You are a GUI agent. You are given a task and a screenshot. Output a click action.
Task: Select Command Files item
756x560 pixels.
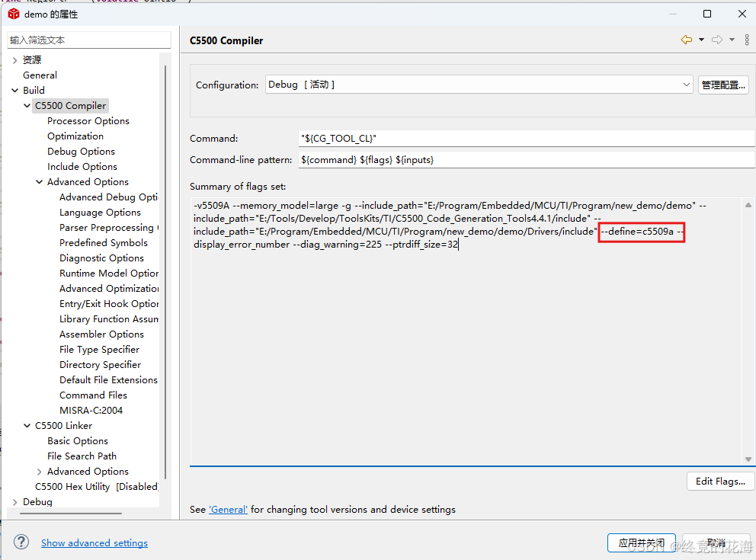94,395
